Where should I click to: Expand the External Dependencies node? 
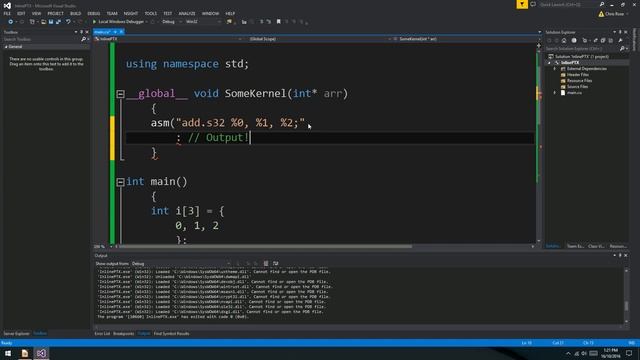(x=555, y=69)
